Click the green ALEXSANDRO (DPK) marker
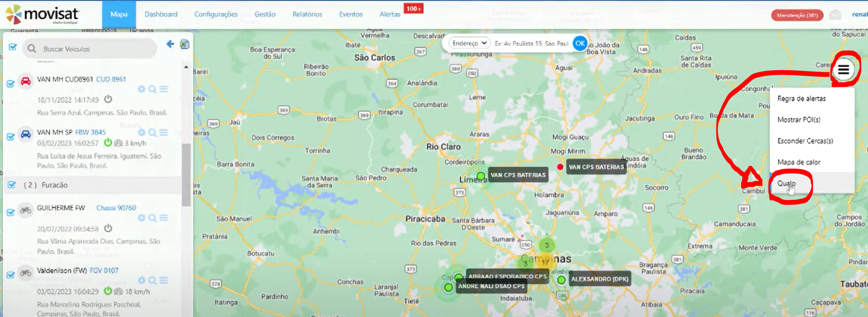868x317 pixels. point(561,280)
